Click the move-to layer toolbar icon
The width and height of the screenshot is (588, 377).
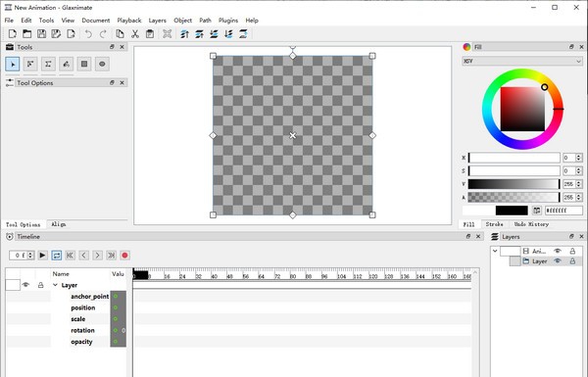click(x=243, y=34)
